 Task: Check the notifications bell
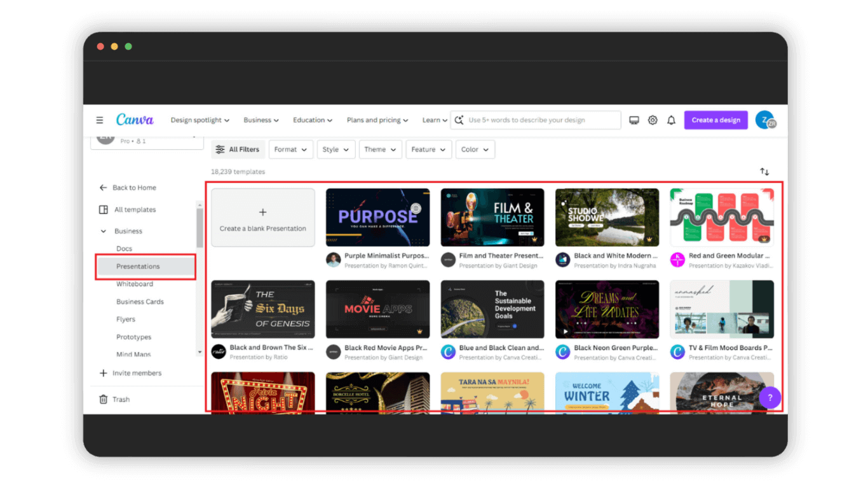click(x=671, y=119)
